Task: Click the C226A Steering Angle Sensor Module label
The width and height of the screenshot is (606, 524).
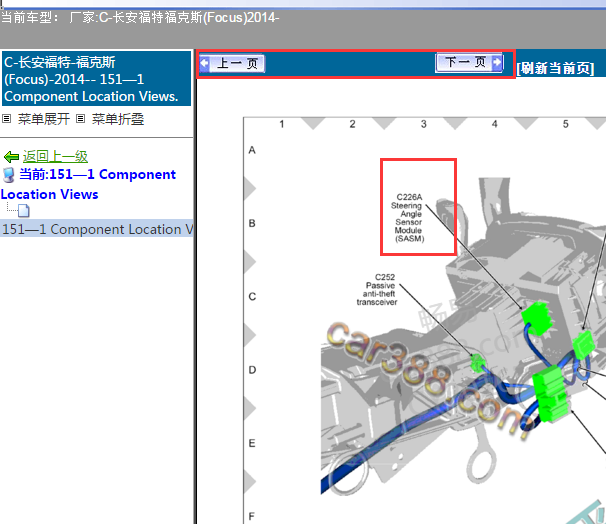Action: [408, 218]
